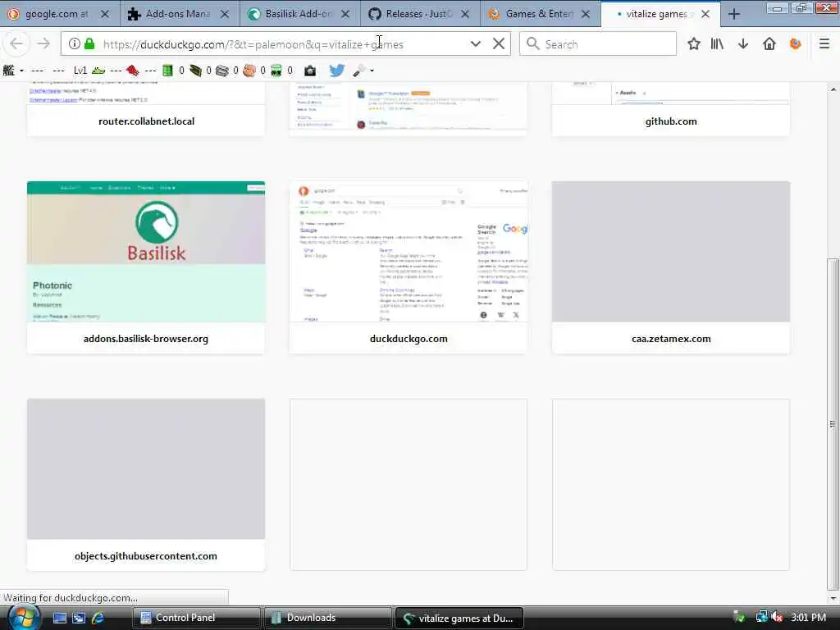Image resolution: width=840 pixels, height=630 pixels.
Task: Open the hamburger menu
Action: pyautogui.click(x=824, y=44)
